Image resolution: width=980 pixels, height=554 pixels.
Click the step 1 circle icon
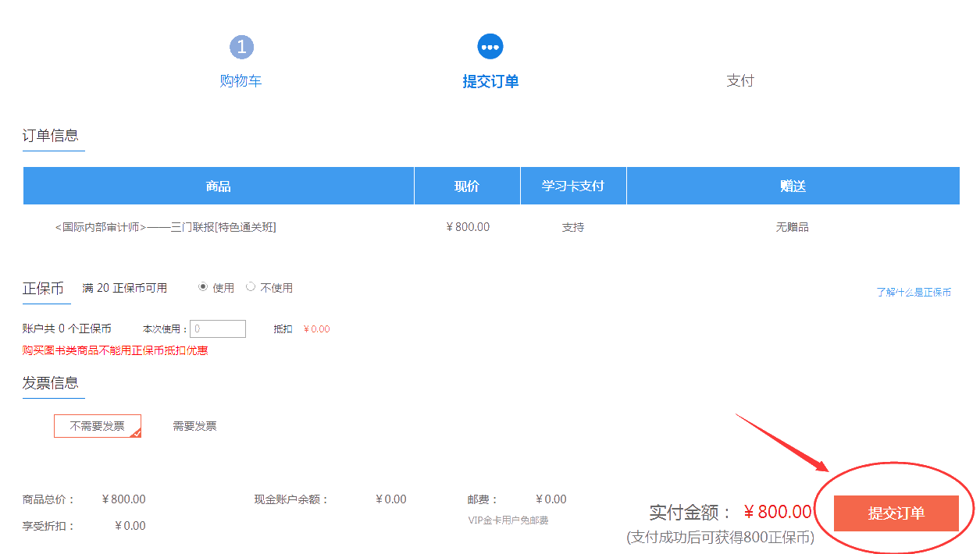(241, 47)
